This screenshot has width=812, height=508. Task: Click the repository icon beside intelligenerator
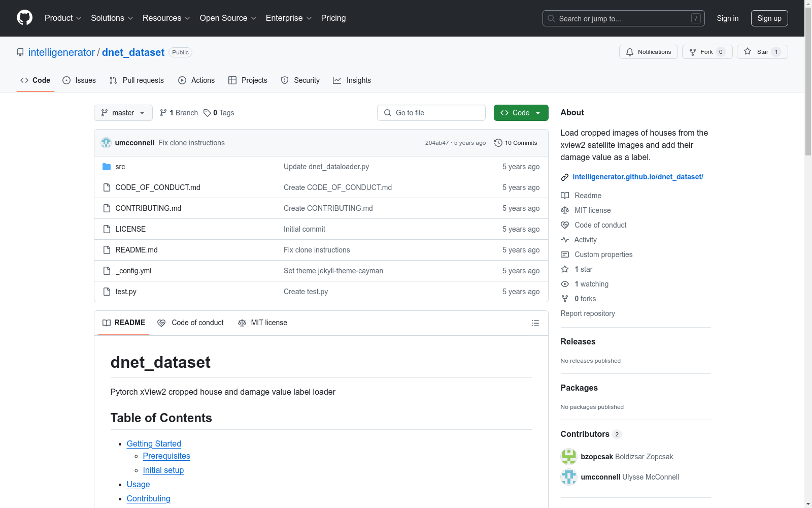[20, 52]
